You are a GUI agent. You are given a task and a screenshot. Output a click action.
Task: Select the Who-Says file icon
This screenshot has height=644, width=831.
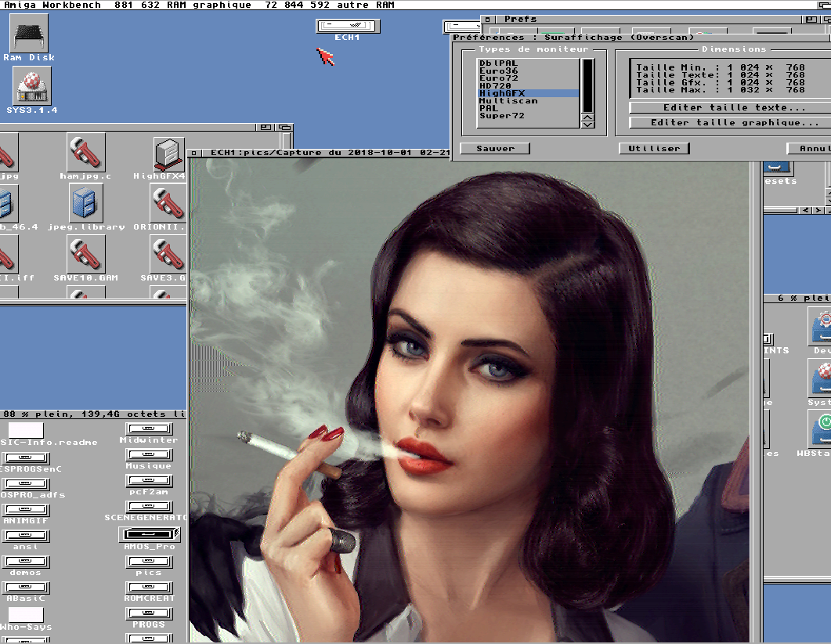26,614
